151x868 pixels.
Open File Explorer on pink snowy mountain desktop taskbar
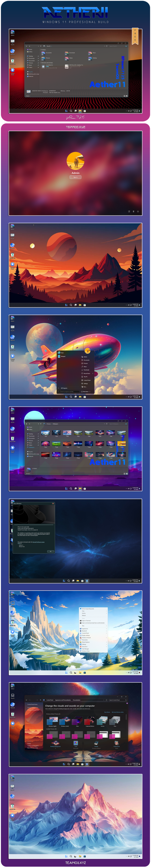(80, 856)
